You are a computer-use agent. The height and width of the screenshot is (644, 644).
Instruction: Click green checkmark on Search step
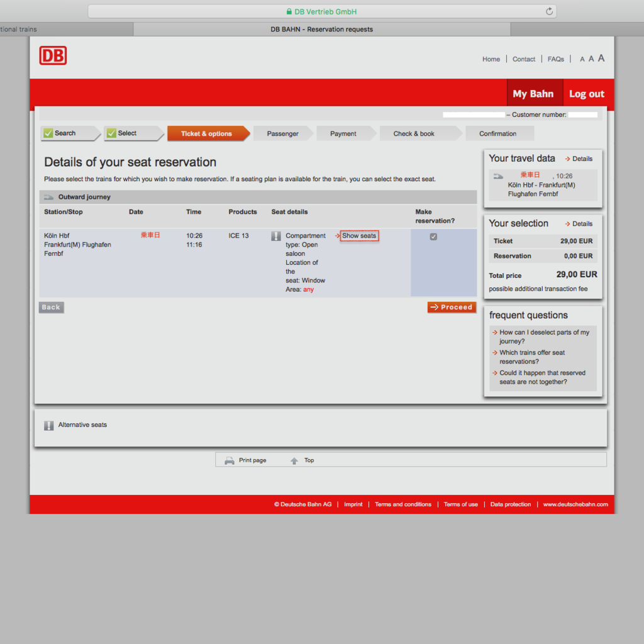(48, 133)
